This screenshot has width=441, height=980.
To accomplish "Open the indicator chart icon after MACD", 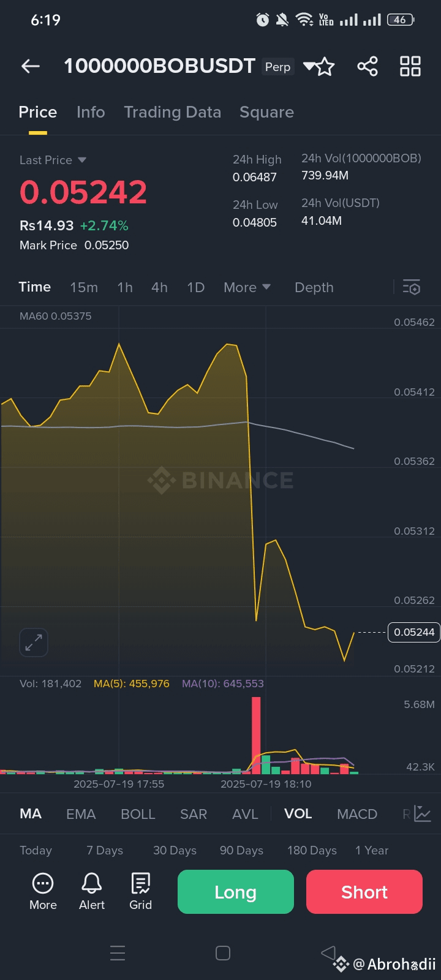I will pos(423,814).
